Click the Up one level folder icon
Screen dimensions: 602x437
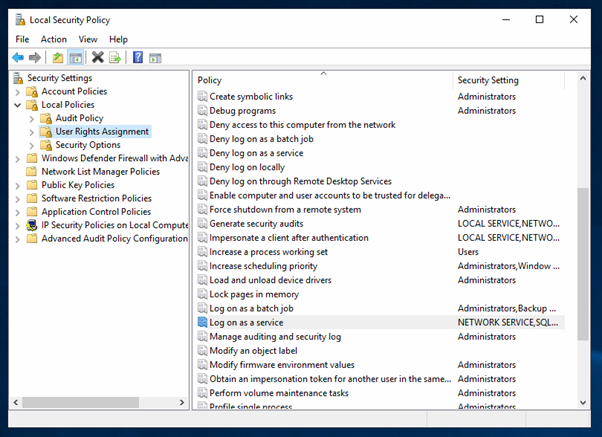coord(58,58)
